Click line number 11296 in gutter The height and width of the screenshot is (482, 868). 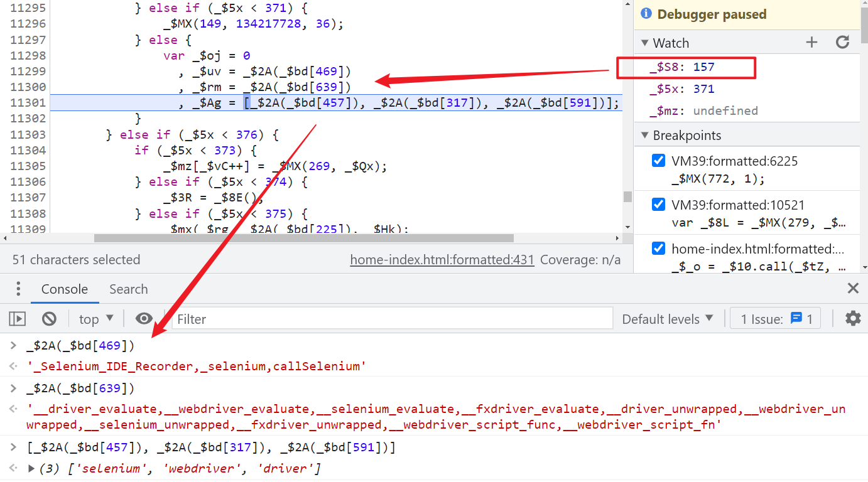coord(28,24)
